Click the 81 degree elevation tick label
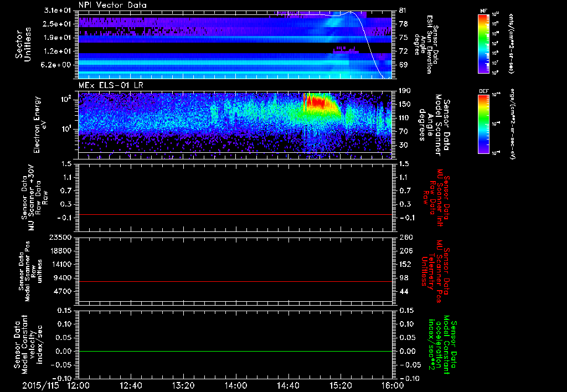The image size is (567, 392). point(404,11)
